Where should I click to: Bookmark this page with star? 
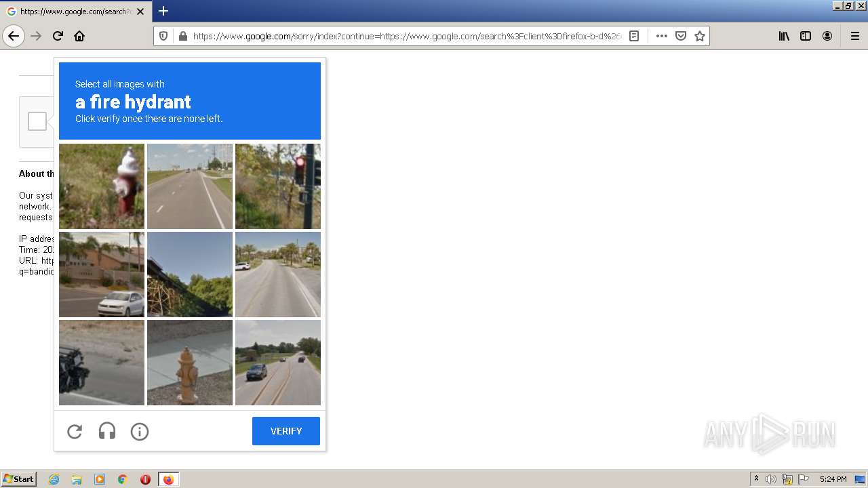(700, 36)
